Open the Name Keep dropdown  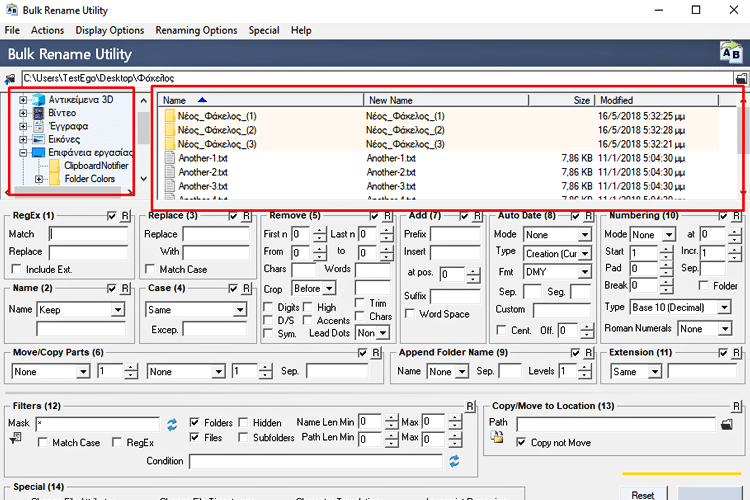point(118,310)
